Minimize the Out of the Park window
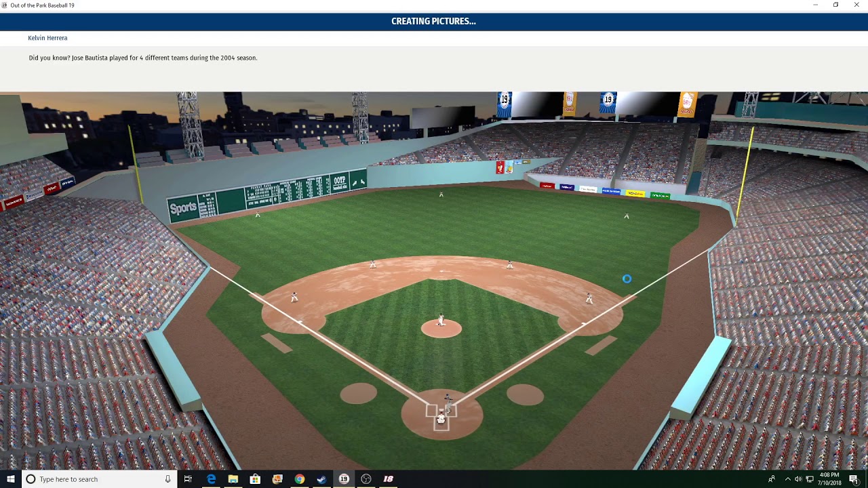Viewport: 868px width, 488px height. [x=815, y=5]
